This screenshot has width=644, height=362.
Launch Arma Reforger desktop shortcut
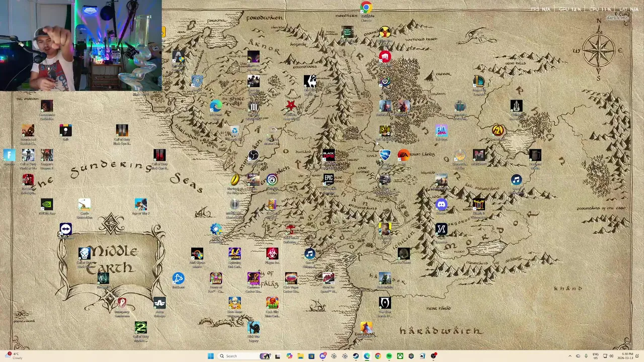pos(159,303)
